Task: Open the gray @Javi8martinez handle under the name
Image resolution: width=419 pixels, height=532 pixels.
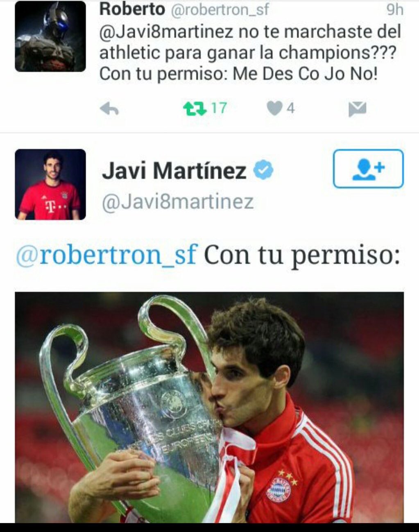Action: [178, 202]
